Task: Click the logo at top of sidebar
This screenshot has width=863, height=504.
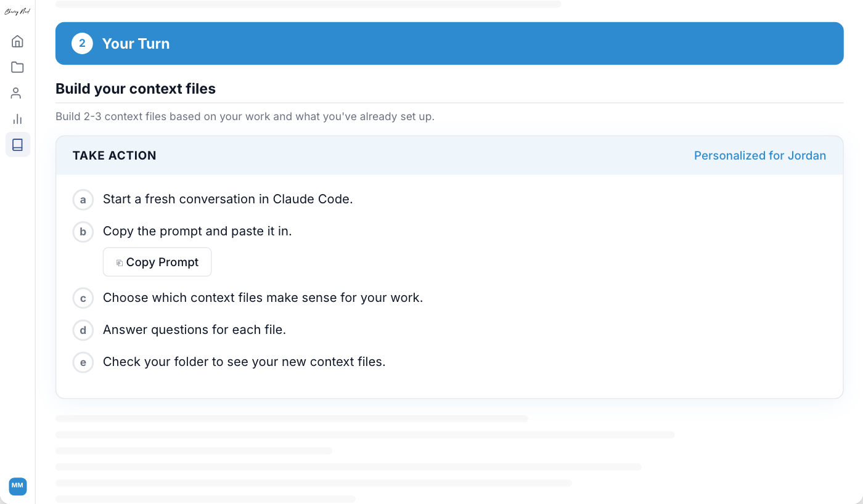Action: point(17,12)
